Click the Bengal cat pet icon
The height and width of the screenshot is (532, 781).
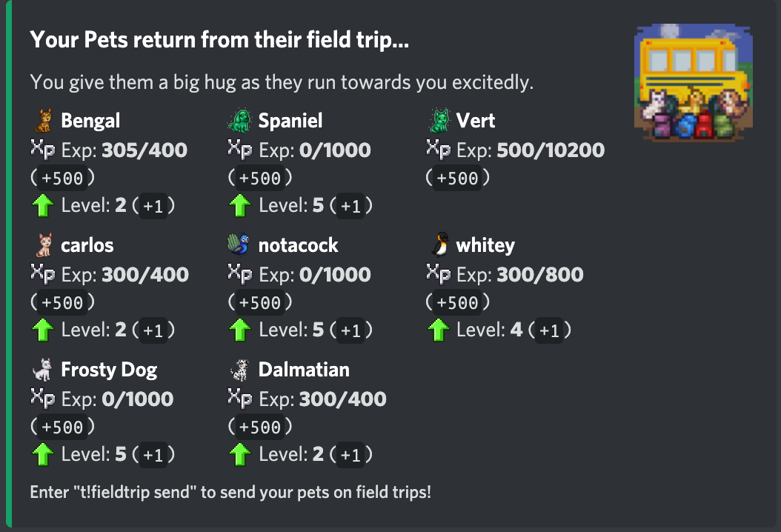pyautogui.click(x=43, y=121)
